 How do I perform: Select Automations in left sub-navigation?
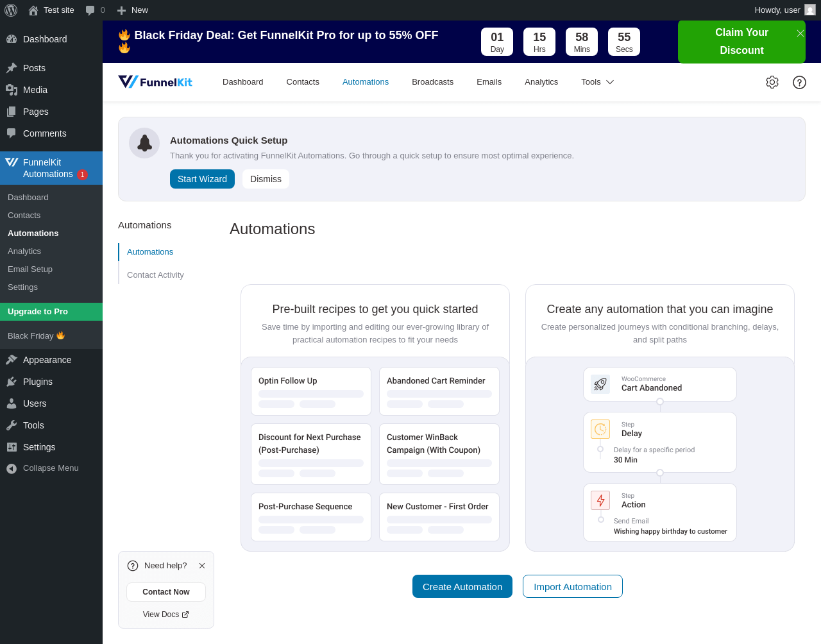click(x=150, y=252)
